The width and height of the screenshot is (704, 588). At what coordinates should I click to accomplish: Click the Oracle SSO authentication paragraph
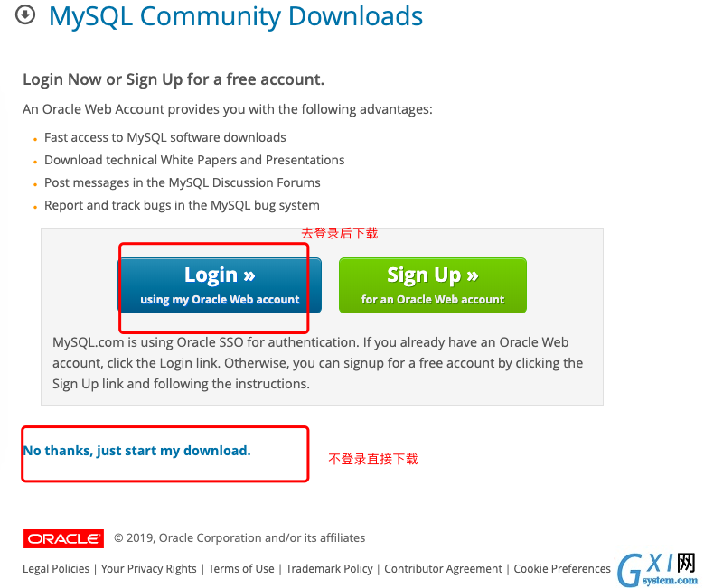click(x=317, y=363)
